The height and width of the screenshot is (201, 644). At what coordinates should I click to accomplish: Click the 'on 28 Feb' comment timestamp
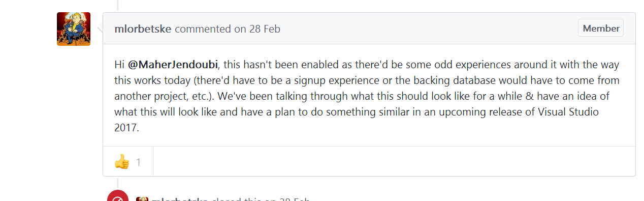(257, 28)
